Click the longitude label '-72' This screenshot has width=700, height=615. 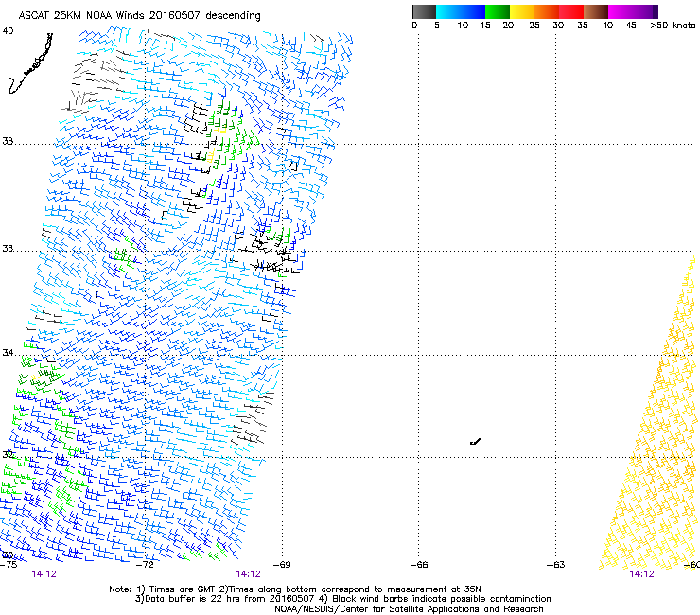pos(145,565)
